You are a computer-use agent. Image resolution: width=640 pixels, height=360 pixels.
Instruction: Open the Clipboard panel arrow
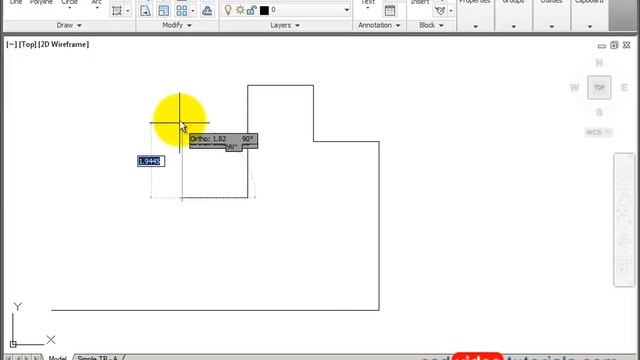(590, 27)
